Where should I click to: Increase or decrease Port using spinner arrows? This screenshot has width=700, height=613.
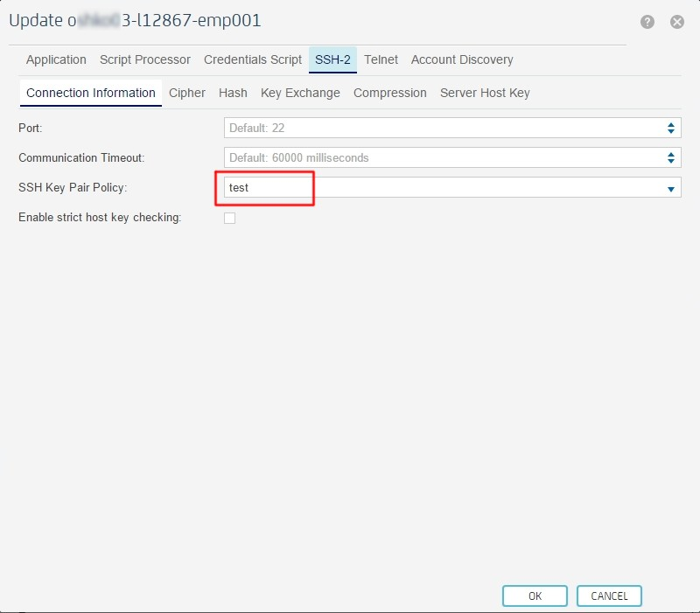tap(670, 128)
